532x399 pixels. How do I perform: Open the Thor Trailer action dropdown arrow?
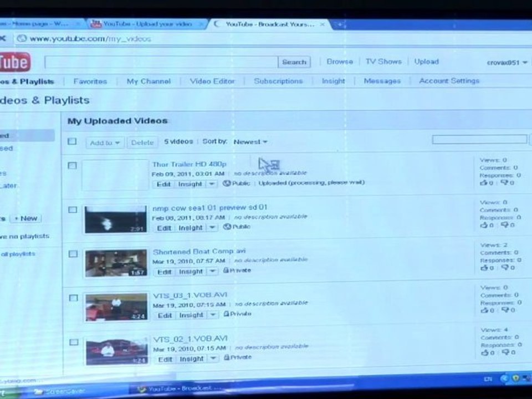point(211,184)
